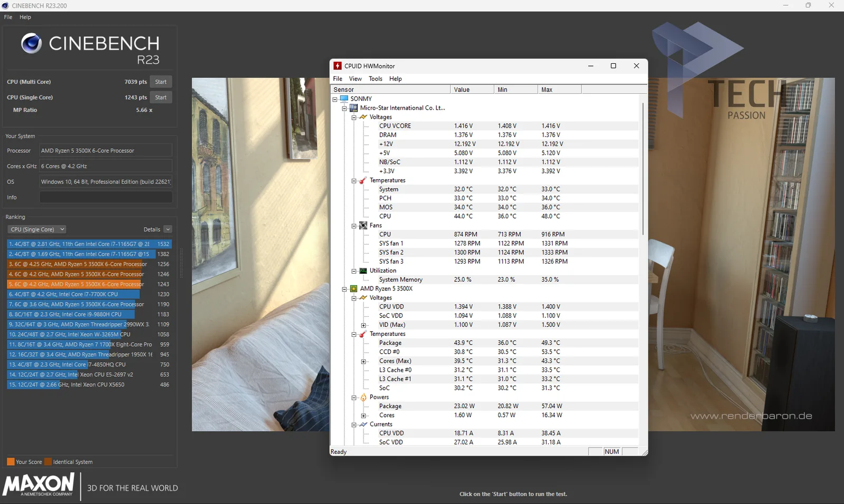
Task: Start the CPU Multi Core test
Action: click(161, 82)
